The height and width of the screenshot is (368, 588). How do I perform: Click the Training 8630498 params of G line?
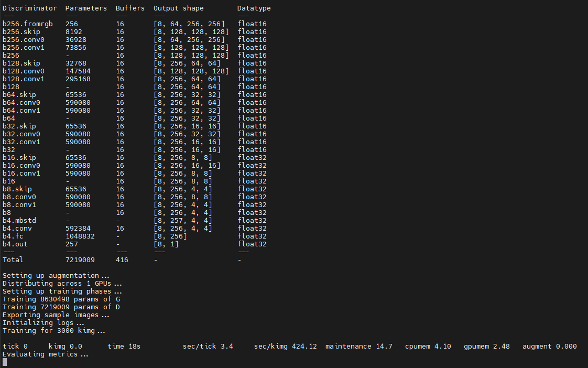(60, 299)
